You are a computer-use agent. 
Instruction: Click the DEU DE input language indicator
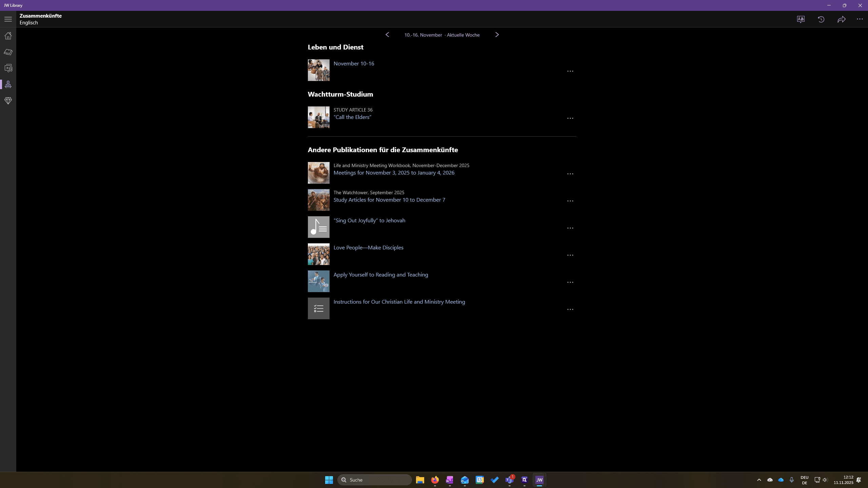(x=805, y=480)
